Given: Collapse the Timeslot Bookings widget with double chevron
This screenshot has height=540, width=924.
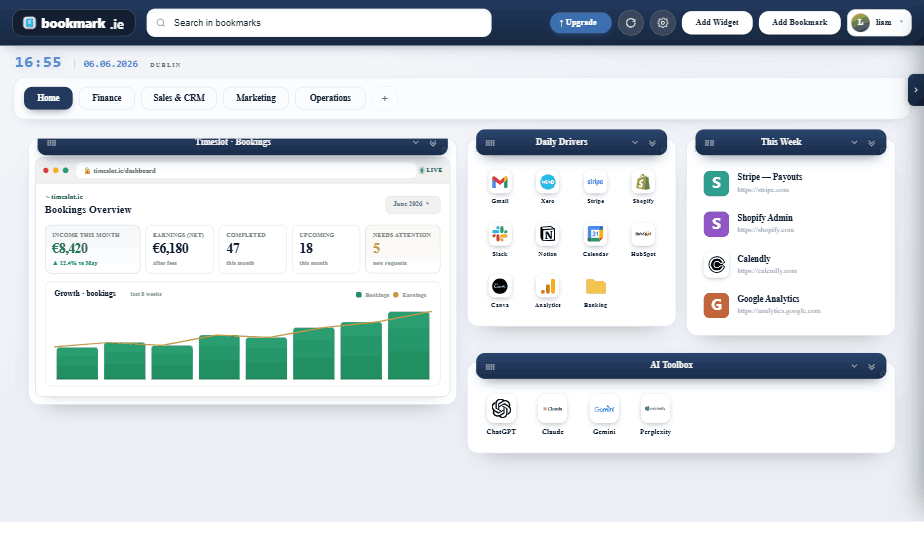Looking at the screenshot, I should (433, 143).
